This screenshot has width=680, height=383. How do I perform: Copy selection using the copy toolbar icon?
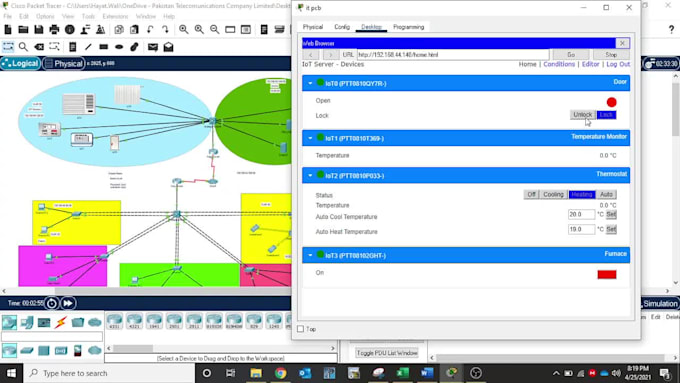[119, 29]
